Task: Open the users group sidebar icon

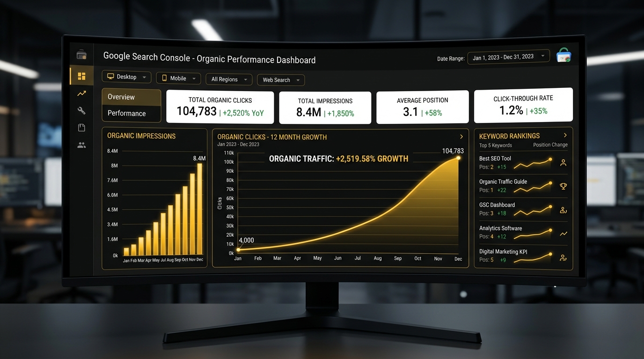Action: coord(81,145)
